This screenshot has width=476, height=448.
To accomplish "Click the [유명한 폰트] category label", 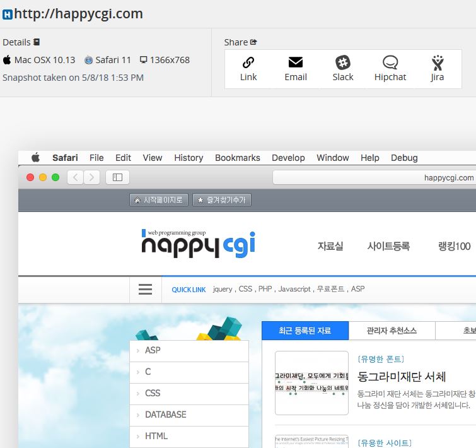I will [381, 359].
